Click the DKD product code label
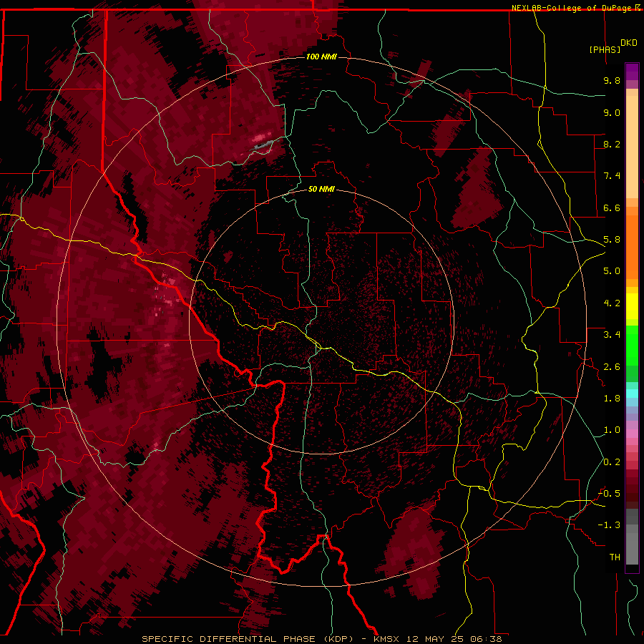 click(628, 43)
